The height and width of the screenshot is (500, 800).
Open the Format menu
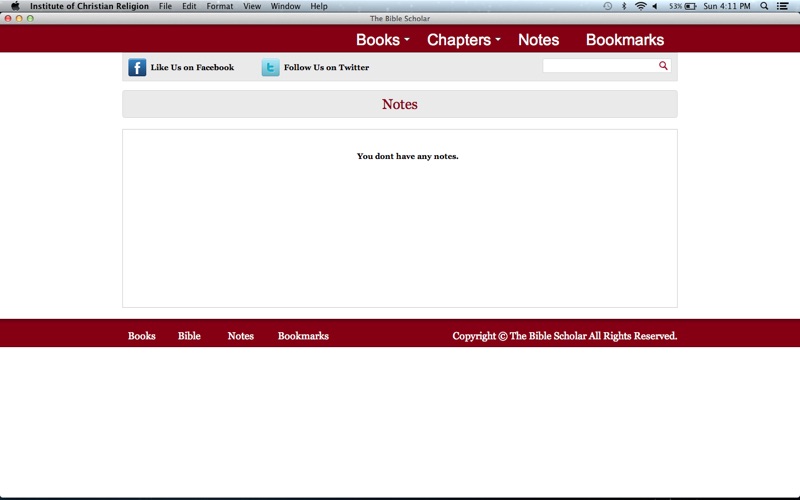220,6
